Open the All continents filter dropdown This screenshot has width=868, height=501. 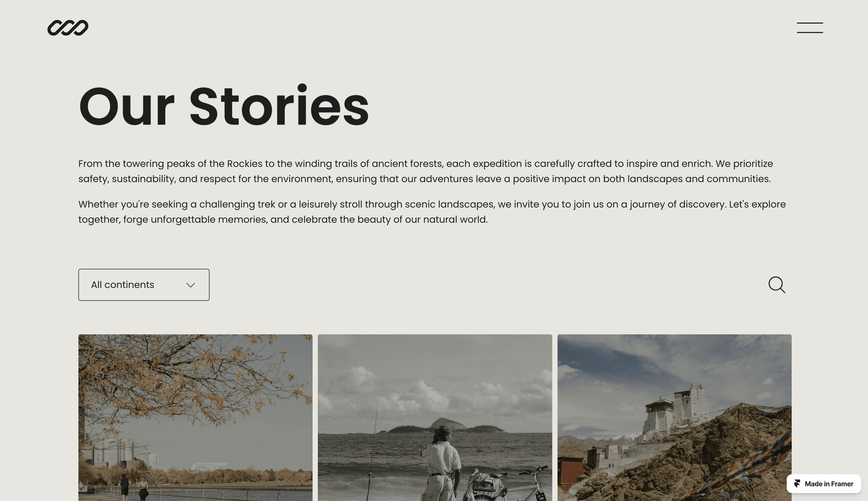click(144, 285)
